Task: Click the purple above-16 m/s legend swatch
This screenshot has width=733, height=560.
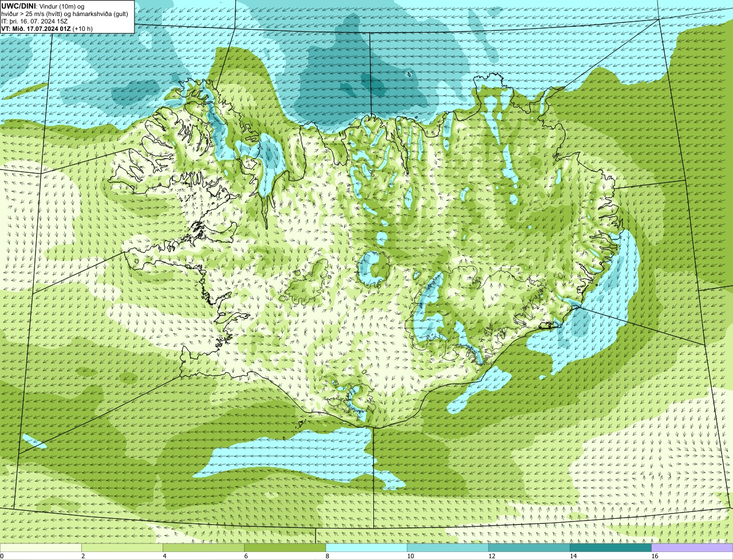Action: (x=692, y=548)
